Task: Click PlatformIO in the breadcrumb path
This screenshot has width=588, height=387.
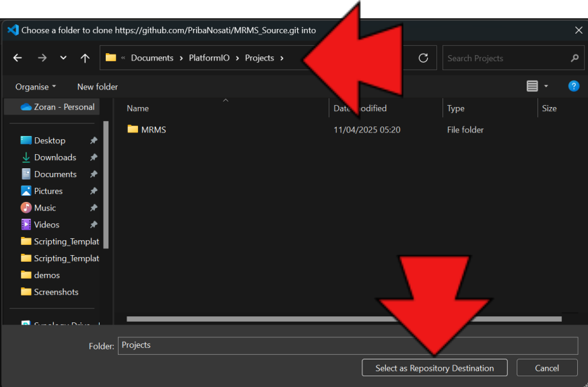Action: (x=209, y=58)
